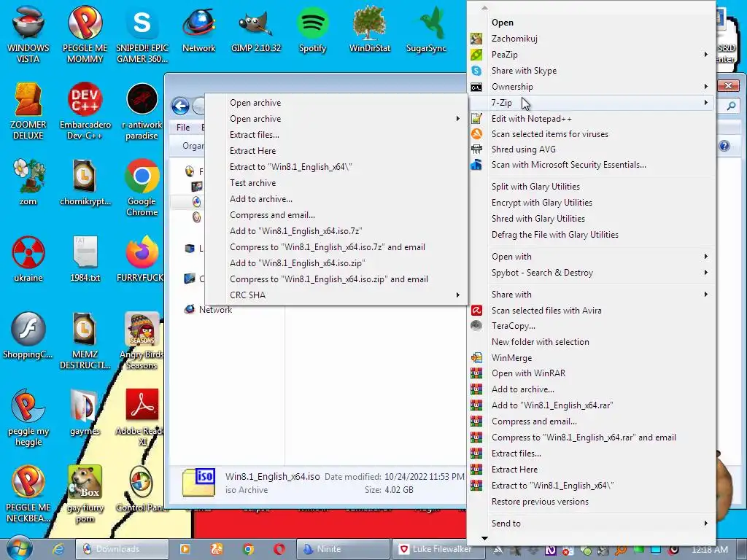Select Network in Explorer navigation pane
Viewport: 747px width, 560px height.
[215, 309]
